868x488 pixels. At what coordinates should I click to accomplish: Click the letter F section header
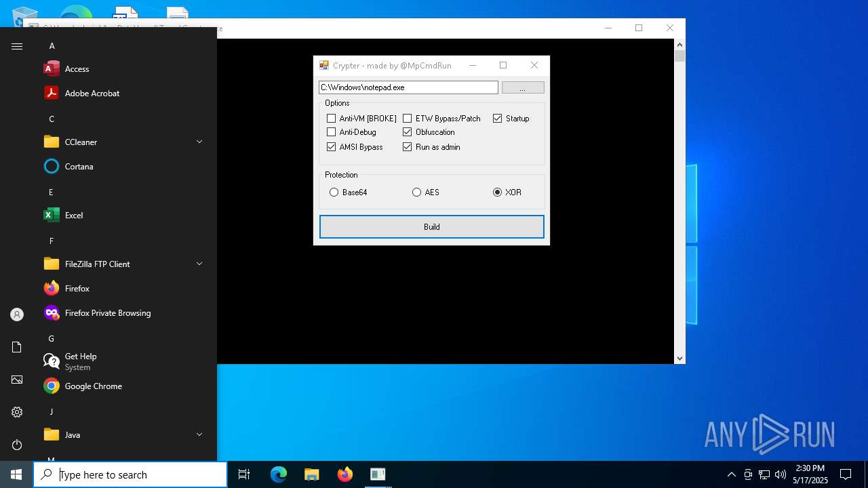[51, 241]
